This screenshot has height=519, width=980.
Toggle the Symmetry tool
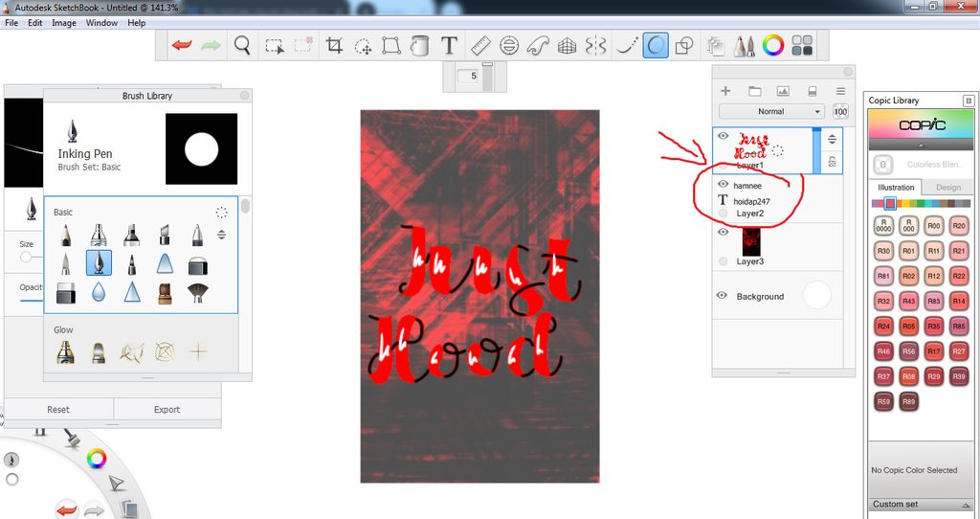[595, 46]
